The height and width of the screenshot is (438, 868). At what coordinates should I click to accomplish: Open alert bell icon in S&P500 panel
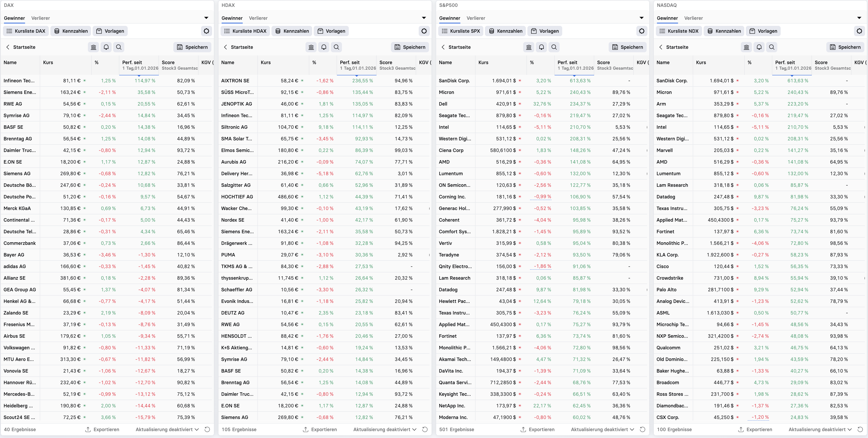(x=541, y=47)
